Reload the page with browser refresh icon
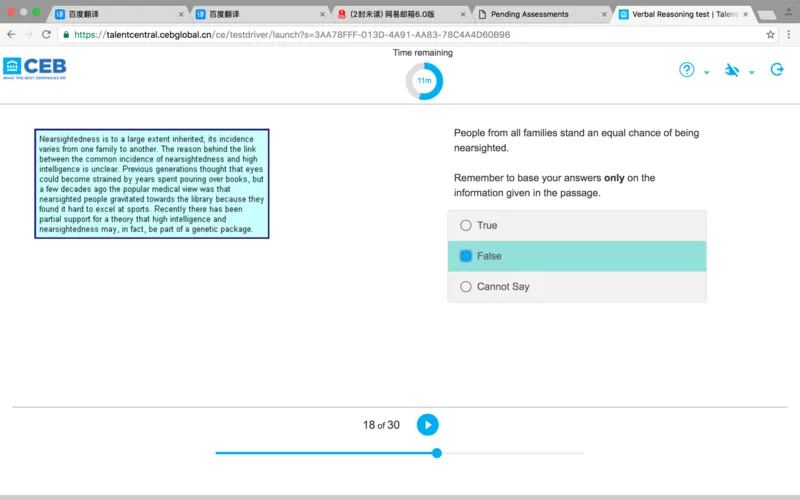The image size is (800, 500). pyautogui.click(x=48, y=34)
